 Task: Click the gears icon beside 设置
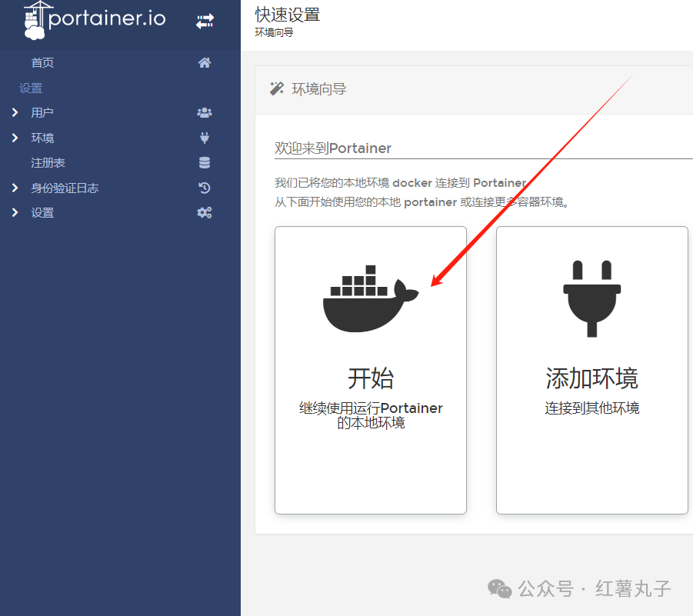[x=204, y=212]
